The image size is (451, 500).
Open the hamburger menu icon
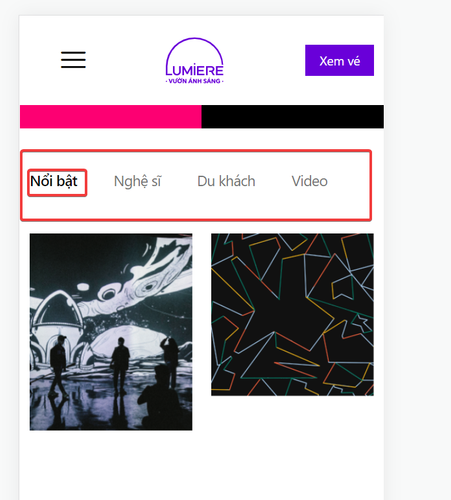pos(73,60)
